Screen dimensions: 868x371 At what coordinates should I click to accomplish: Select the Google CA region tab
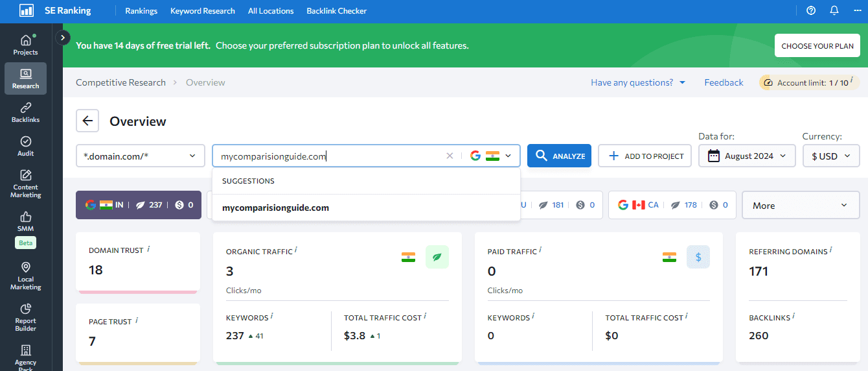672,205
